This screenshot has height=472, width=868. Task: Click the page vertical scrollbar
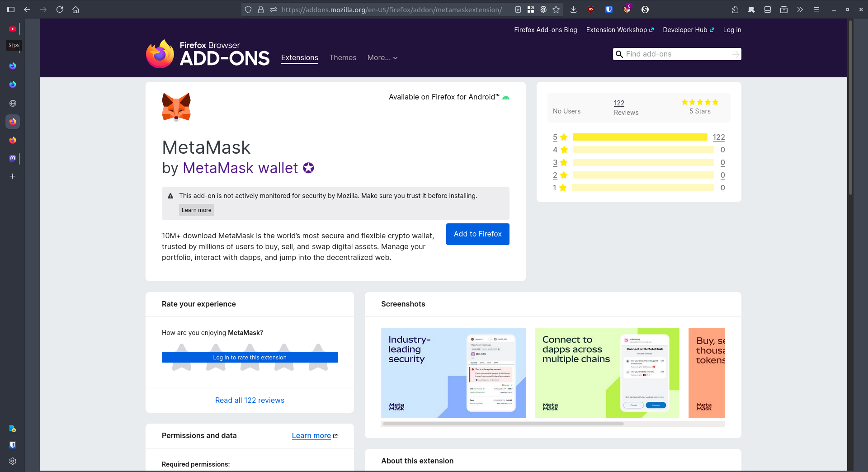point(850,108)
